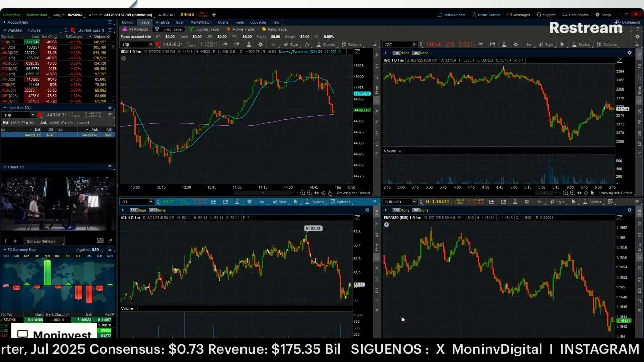Image resolution: width=644 pixels, height=362 pixels.
Task: Open /GC chart settings gear
Action: tap(516, 44)
